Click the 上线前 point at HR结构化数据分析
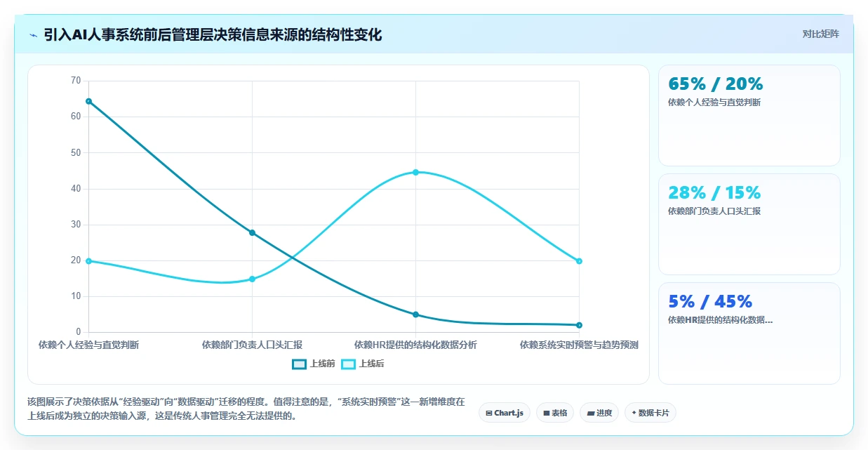The height and width of the screenshot is (450, 868). [415, 315]
